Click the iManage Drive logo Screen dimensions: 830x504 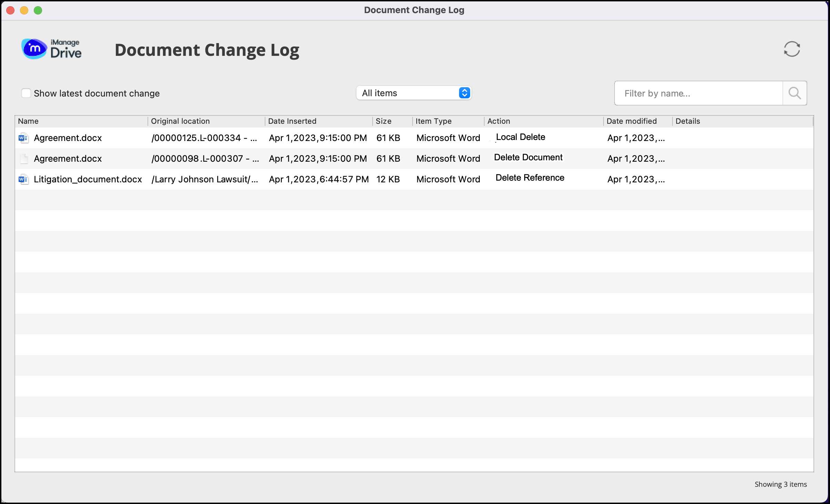[52, 49]
